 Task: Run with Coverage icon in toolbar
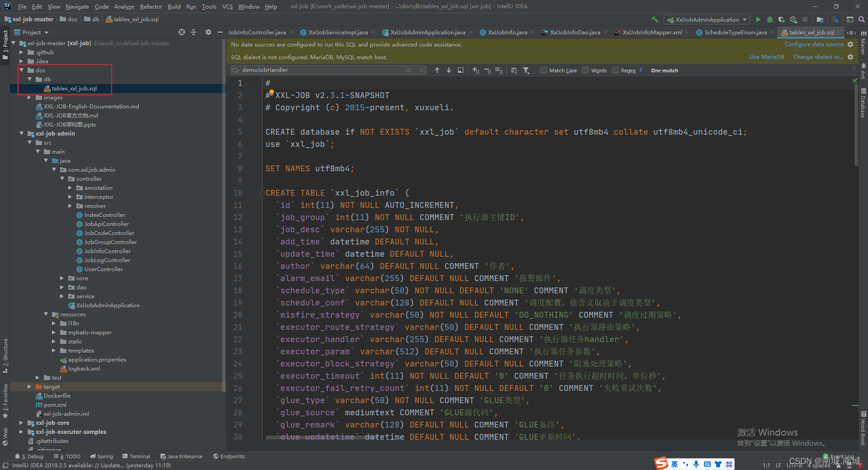[781, 19]
